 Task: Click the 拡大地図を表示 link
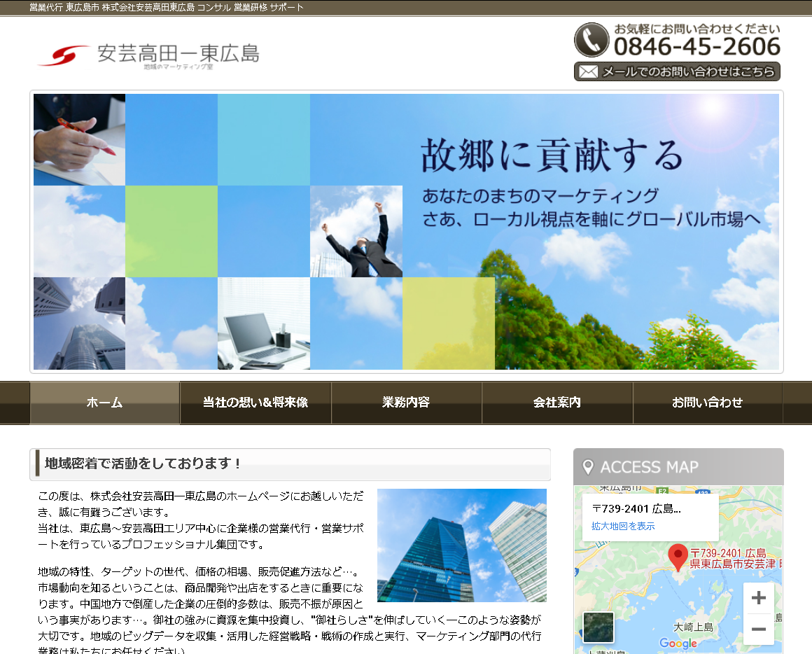tap(623, 526)
